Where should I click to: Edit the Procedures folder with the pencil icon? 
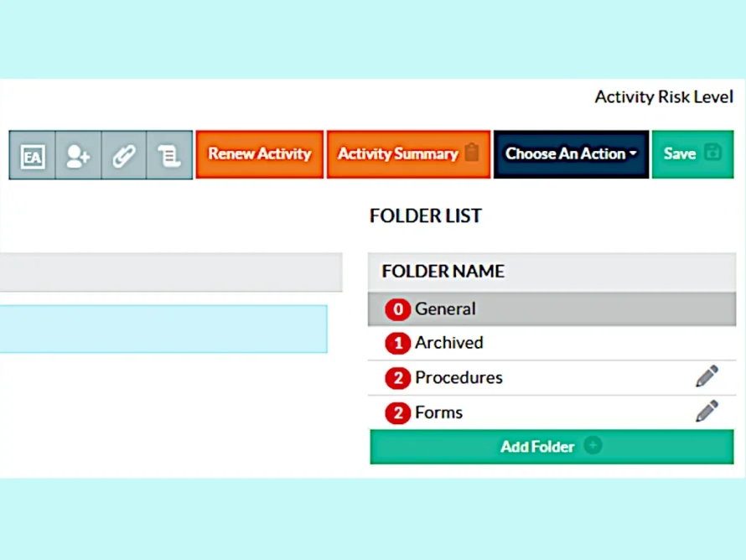point(707,376)
